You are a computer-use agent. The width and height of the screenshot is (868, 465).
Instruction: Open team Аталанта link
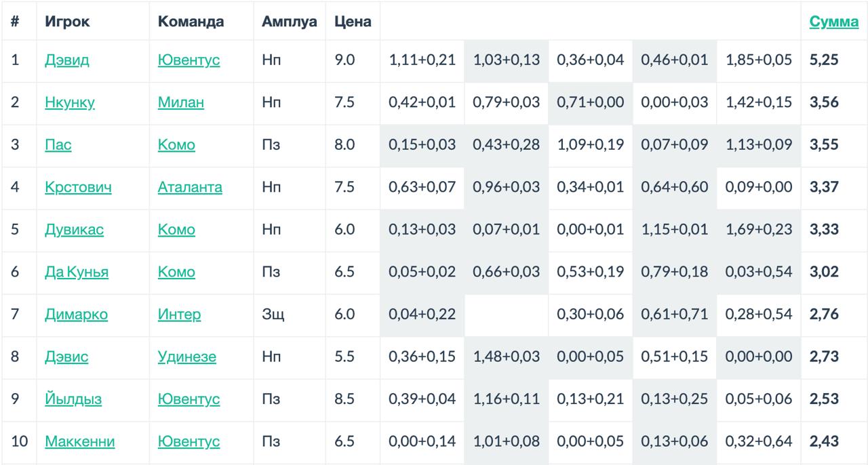pyautogui.click(x=190, y=187)
